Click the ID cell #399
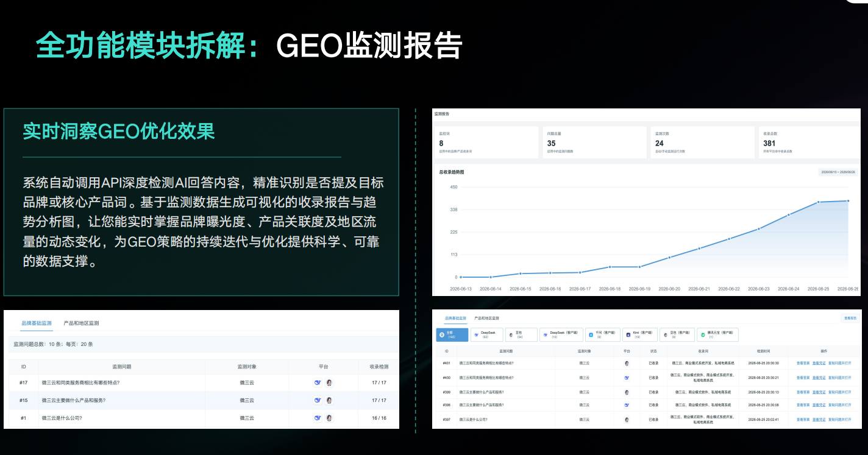868x455 pixels. pyautogui.click(x=446, y=392)
